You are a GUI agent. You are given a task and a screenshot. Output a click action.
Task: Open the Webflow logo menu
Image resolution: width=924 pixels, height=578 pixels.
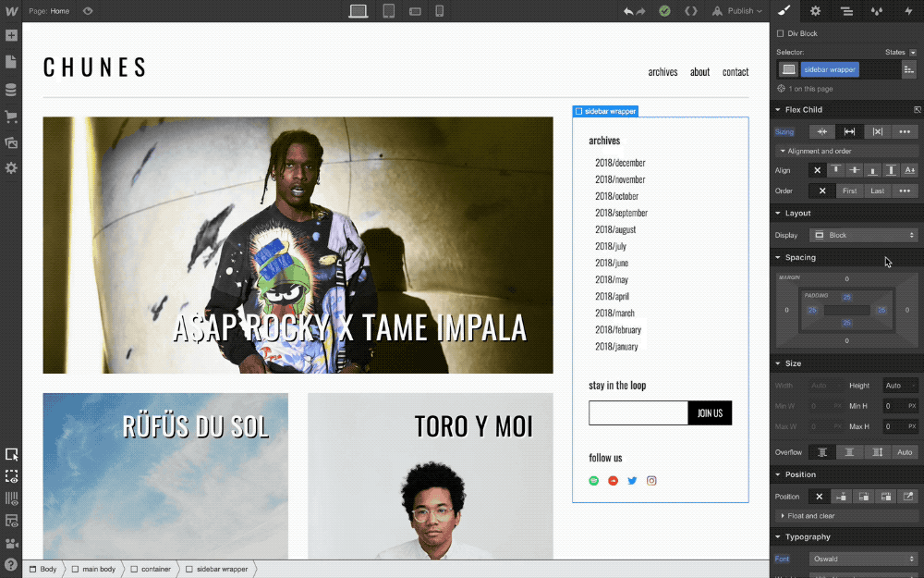pyautogui.click(x=11, y=10)
